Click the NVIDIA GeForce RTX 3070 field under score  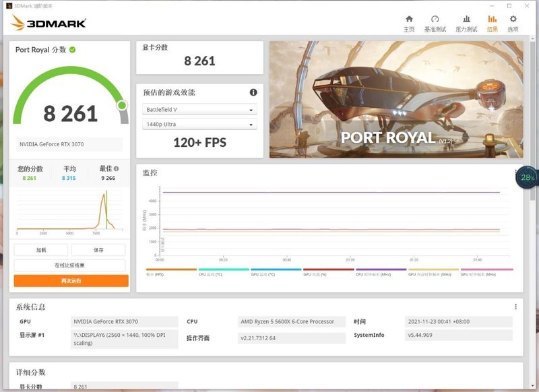[x=69, y=144]
